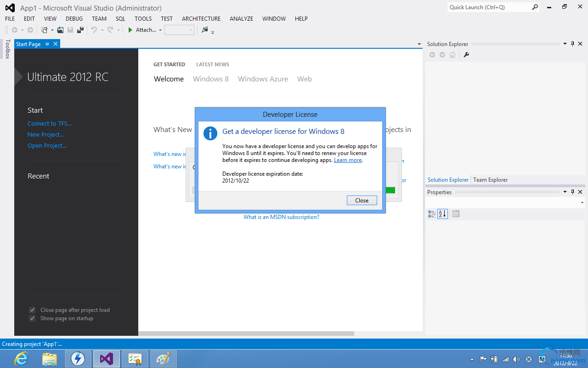The height and width of the screenshot is (368, 588).
Task: Click the Solution Explorer Home icon
Action: click(452, 55)
